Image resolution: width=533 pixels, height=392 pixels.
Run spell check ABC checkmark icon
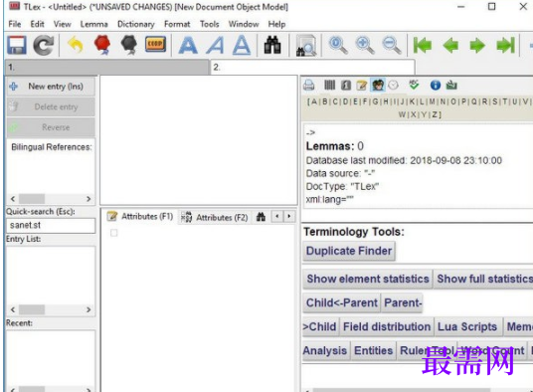414,85
